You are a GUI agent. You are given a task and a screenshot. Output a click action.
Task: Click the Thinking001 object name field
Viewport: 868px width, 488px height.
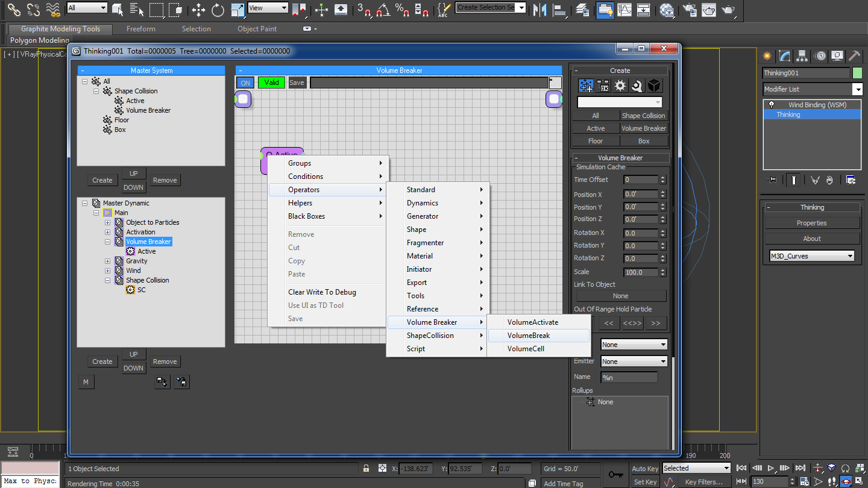pyautogui.click(x=806, y=73)
